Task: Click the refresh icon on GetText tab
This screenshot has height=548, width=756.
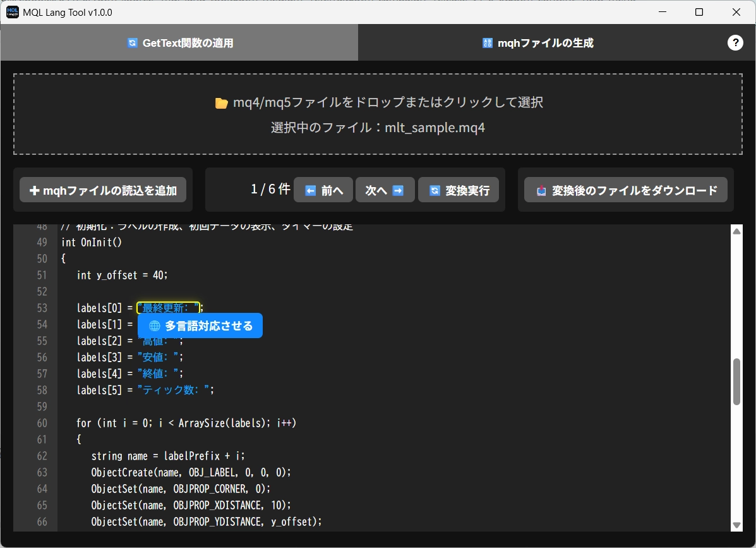Action: coord(132,43)
